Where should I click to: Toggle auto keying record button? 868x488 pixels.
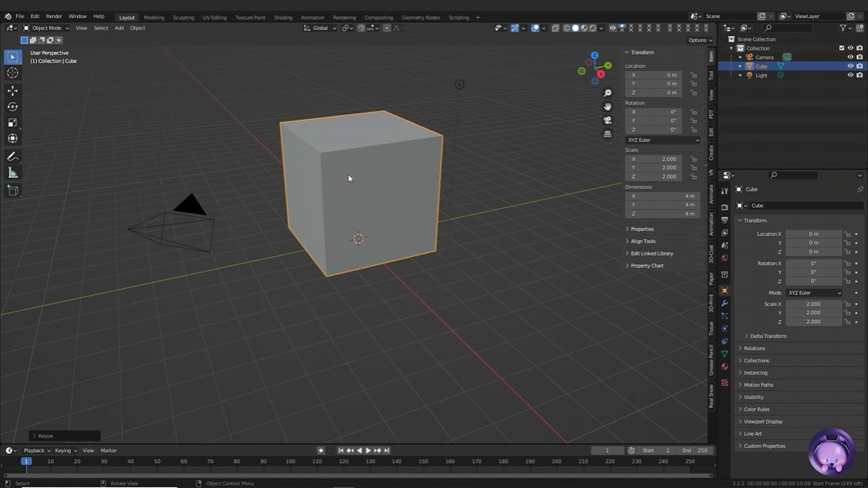pos(321,450)
